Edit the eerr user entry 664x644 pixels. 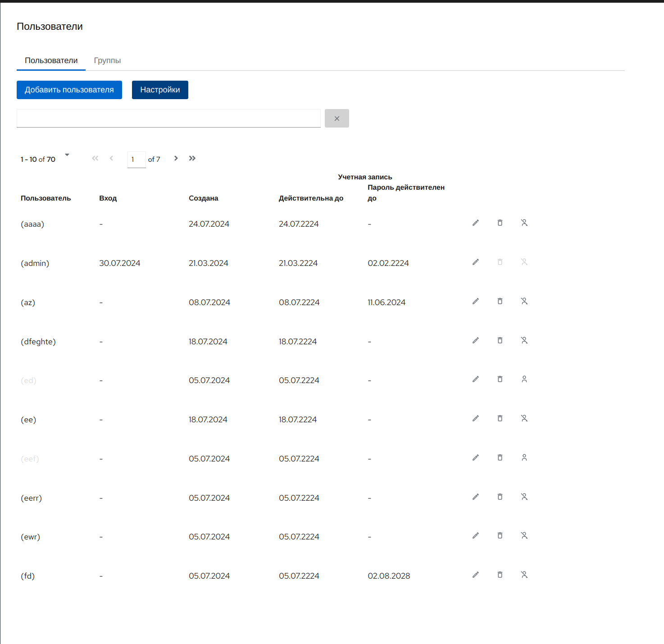[x=475, y=497]
